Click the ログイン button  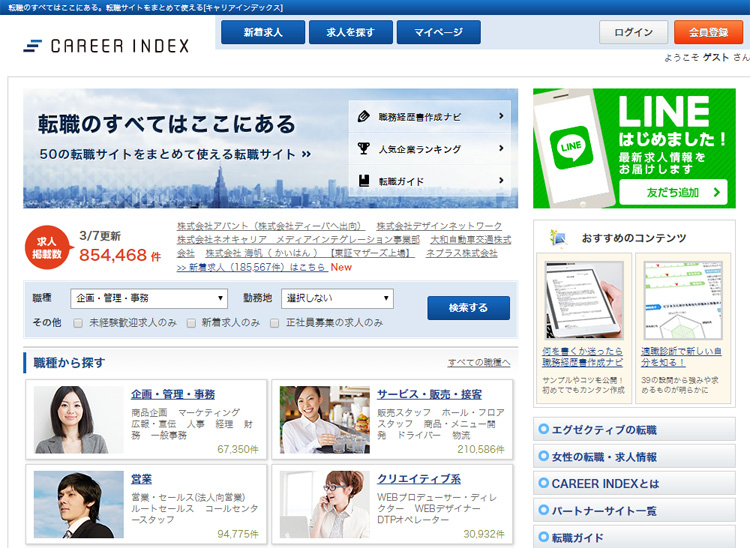(x=633, y=32)
